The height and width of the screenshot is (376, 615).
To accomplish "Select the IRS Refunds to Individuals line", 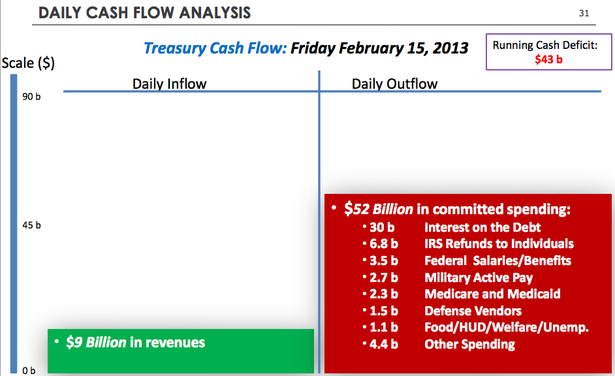I will pos(471,244).
